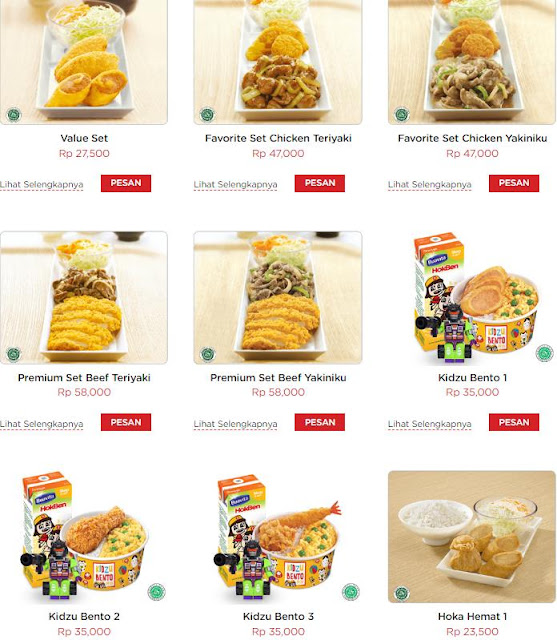Screen dimensions: 557x640
Task: Order Premium Set Beef Yakiniku with PESAN
Action: click(320, 422)
